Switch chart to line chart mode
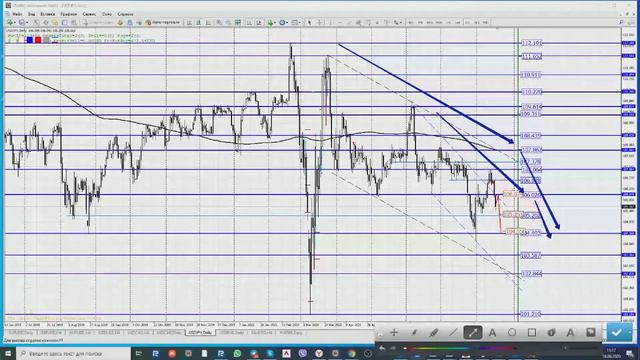Screen dimensions: 640x360 208,22
